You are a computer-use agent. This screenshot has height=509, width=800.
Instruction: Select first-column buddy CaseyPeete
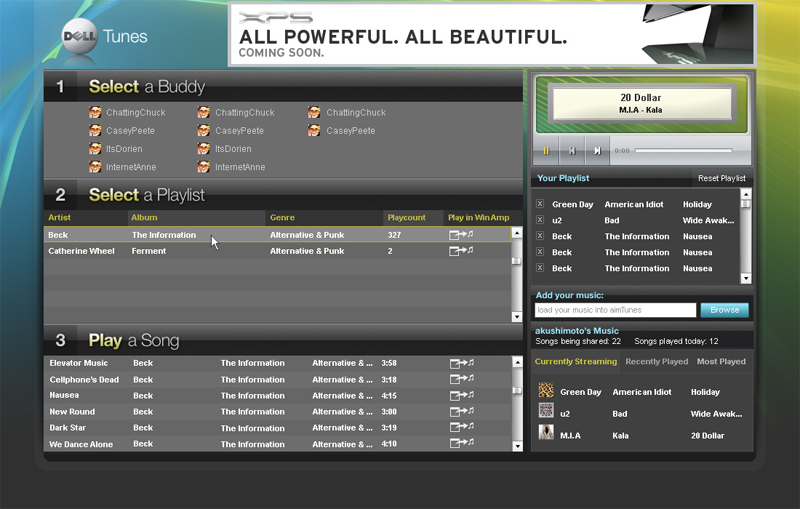(x=121, y=131)
